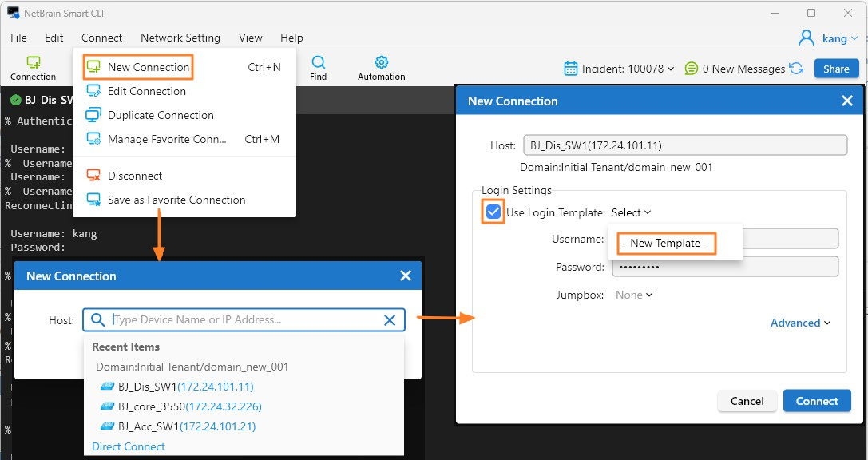Expand the Incident: 100078 dropdown
868x460 pixels.
(x=628, y=69)
